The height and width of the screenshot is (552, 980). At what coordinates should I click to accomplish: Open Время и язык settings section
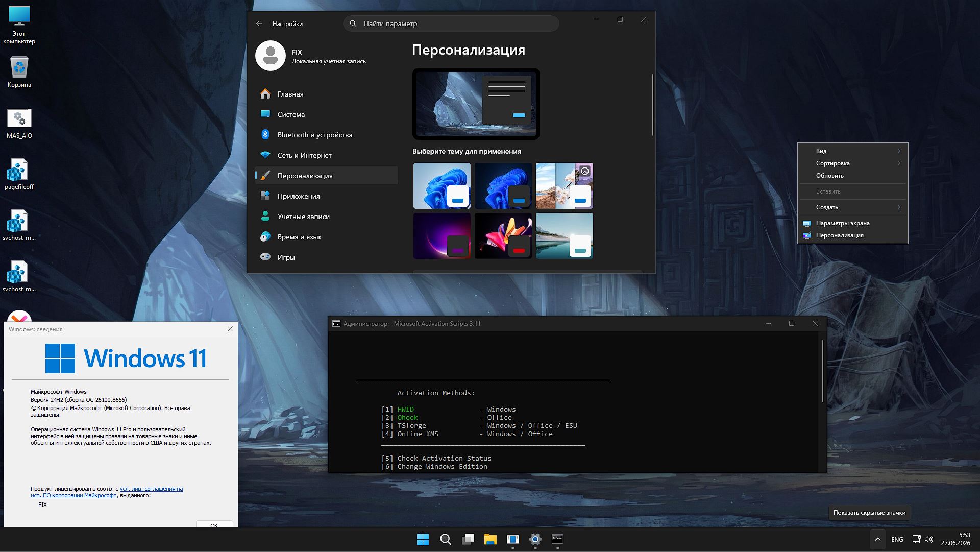coord(327,237)
